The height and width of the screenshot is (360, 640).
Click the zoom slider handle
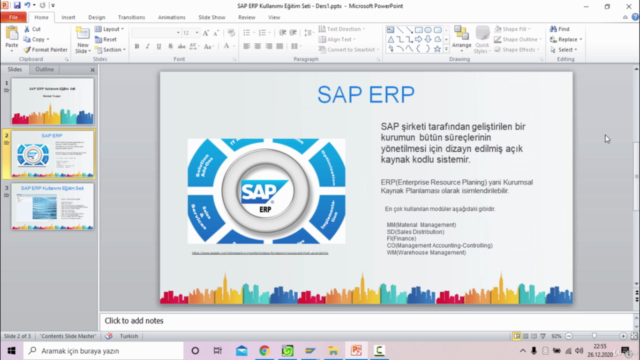pyautogui.click(x=595, y=336)
